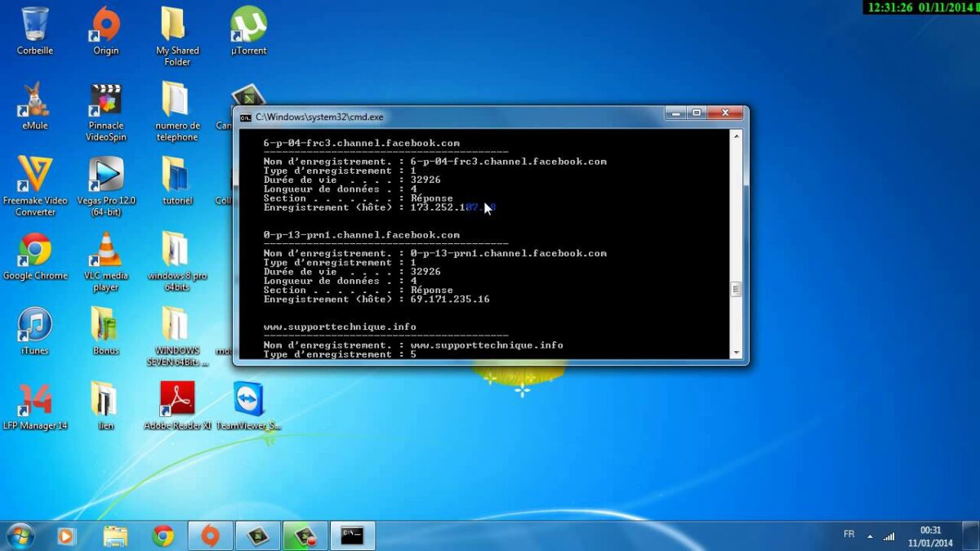Start eMule from the desktop
The height and width of the screenshot is (551, 980).
[x=34, y=96]
